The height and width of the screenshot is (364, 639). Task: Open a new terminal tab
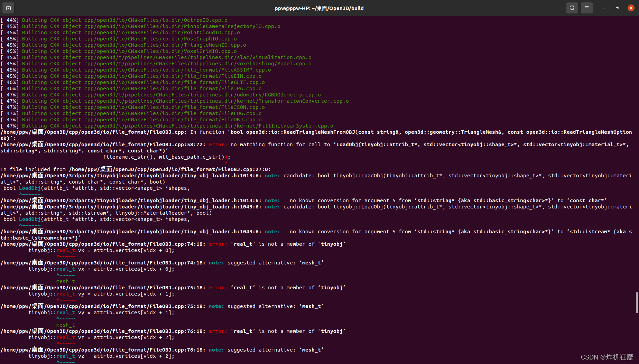(8, 8)
